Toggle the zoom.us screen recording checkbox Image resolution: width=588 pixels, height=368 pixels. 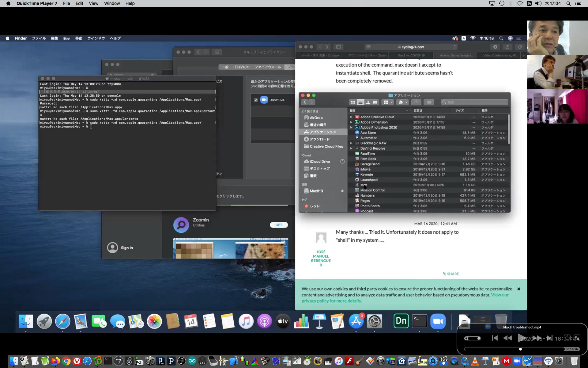[x=256, y=100]
